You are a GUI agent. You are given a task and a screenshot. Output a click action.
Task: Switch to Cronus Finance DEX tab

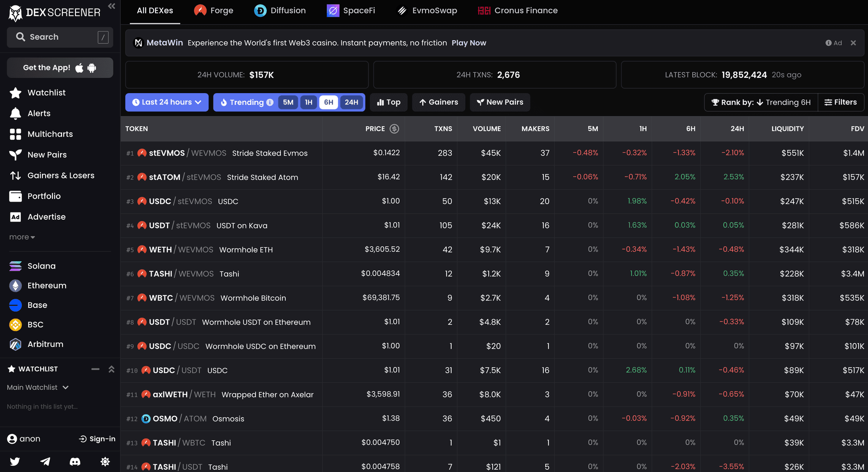click(518, 11)
